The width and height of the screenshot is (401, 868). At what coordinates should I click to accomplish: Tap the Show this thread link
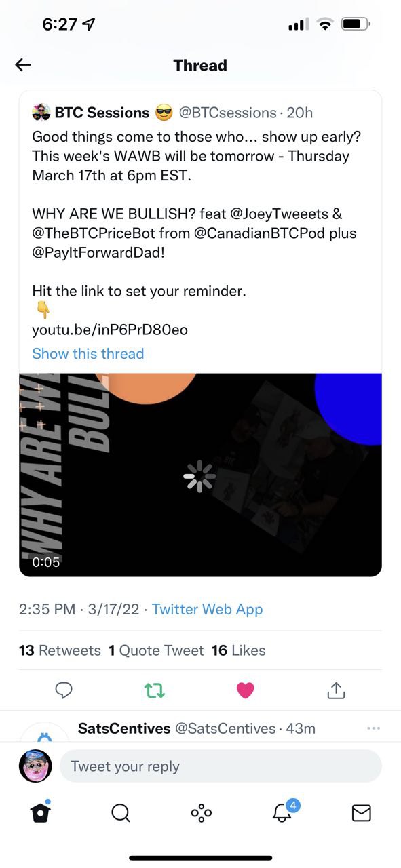click(x=88, y=353)
